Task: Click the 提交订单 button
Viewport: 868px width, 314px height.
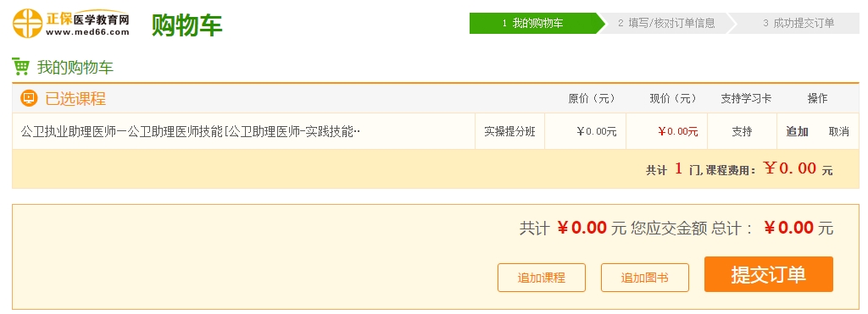Action: click(x=768, y=274)
